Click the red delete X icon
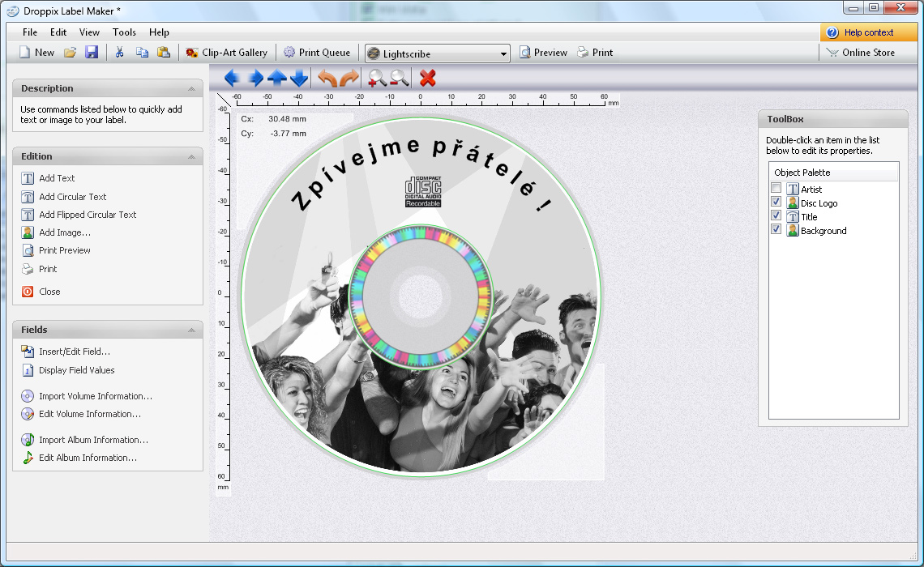The height and width of the screenshot is (567, 924). 428,78
